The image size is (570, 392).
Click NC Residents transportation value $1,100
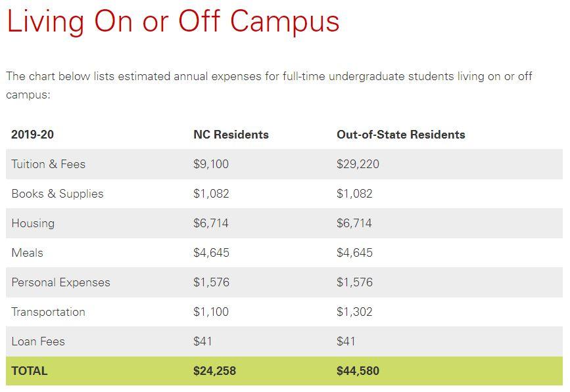tap(211, 312)
